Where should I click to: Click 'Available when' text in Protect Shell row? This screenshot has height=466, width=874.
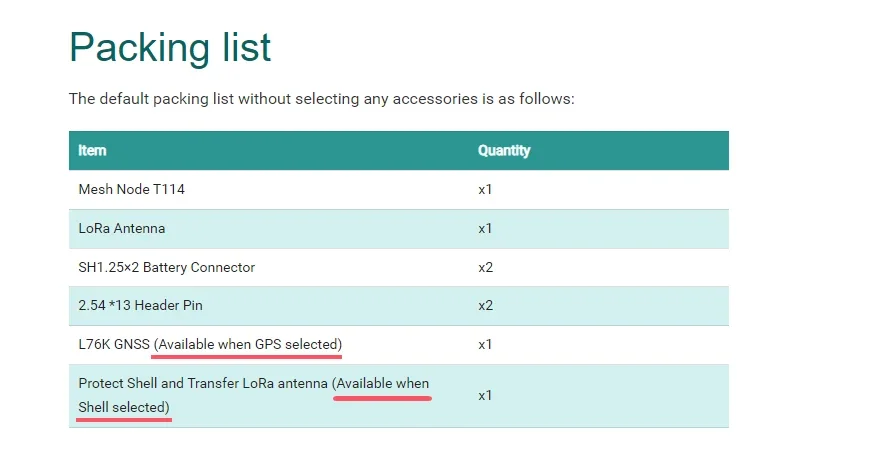click(382, 383)
